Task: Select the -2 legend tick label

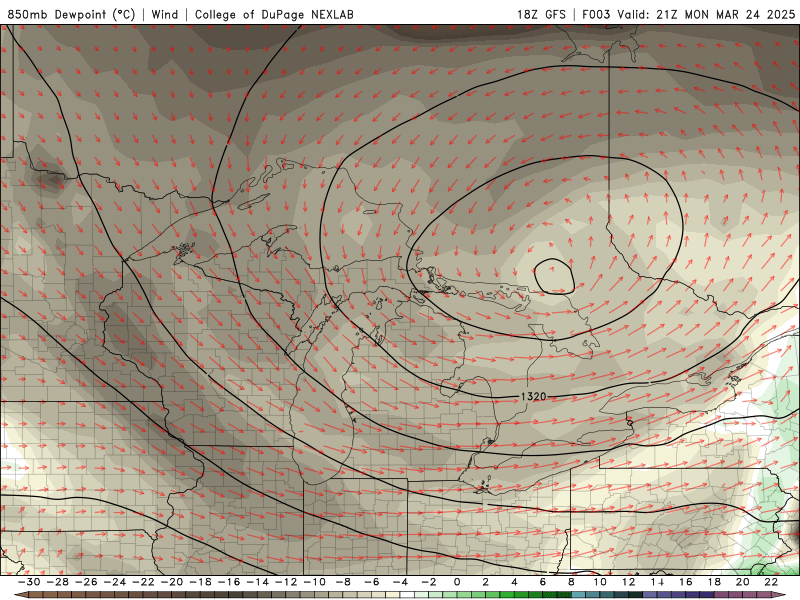Action: pos(429,582)
